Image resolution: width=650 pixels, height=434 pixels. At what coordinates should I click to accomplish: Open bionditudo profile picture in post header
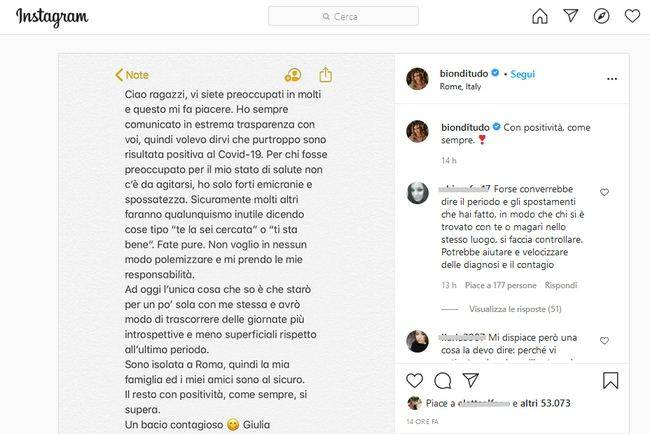click(x=417, y=79)
